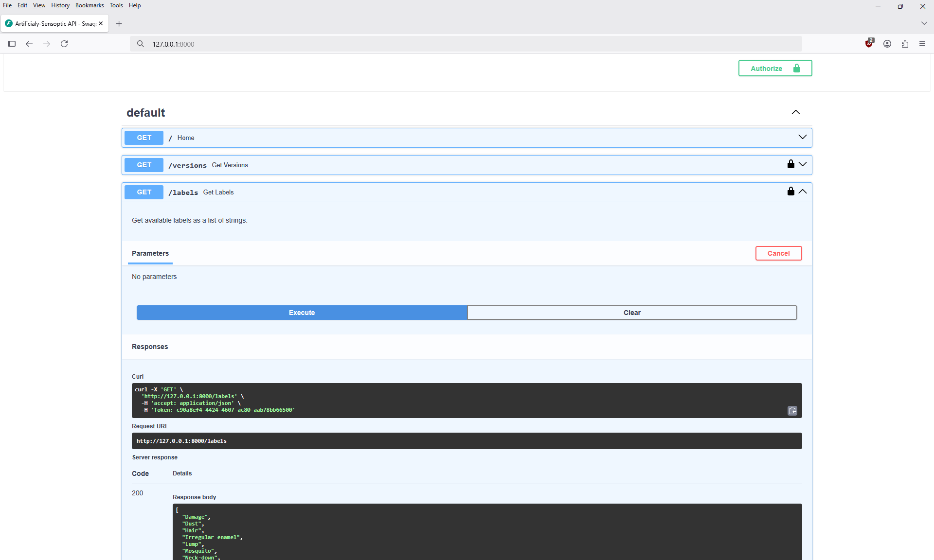Click the Request URL http://127.0.0.1:8000/labels text
Viewport: 934px width, 560px height.
pos(181,441)
